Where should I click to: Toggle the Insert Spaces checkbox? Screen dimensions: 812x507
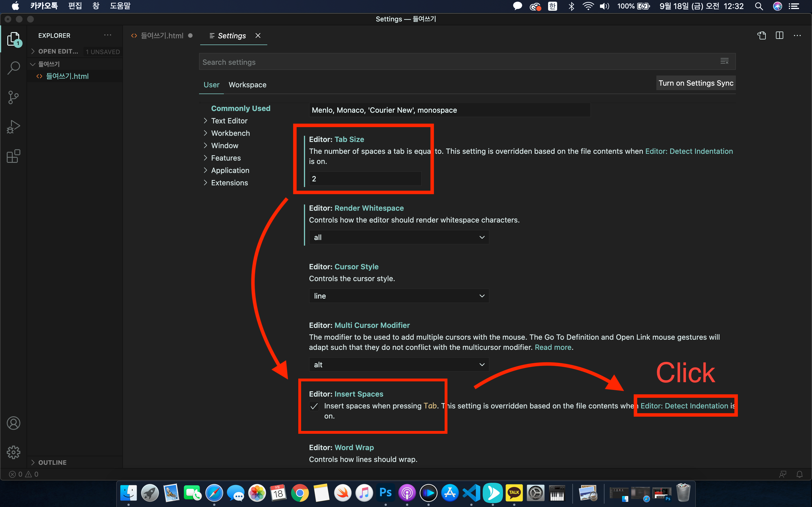[x=314, y=406]
